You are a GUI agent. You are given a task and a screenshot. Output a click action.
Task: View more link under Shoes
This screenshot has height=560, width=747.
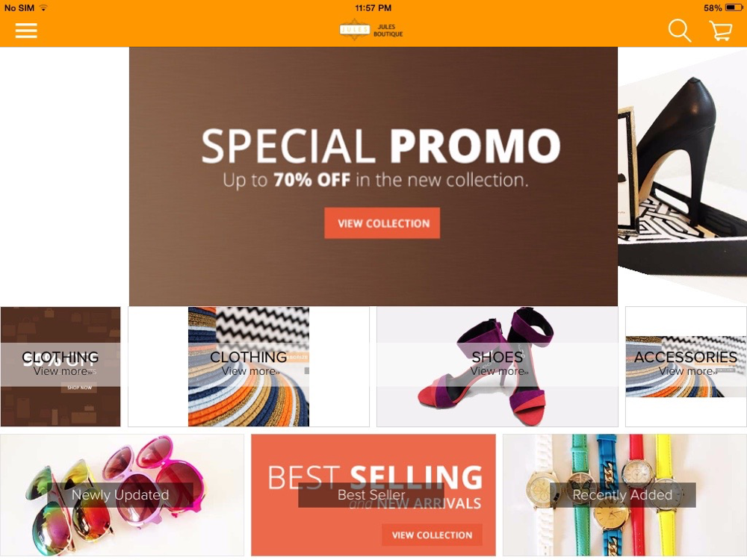point(499,371)
